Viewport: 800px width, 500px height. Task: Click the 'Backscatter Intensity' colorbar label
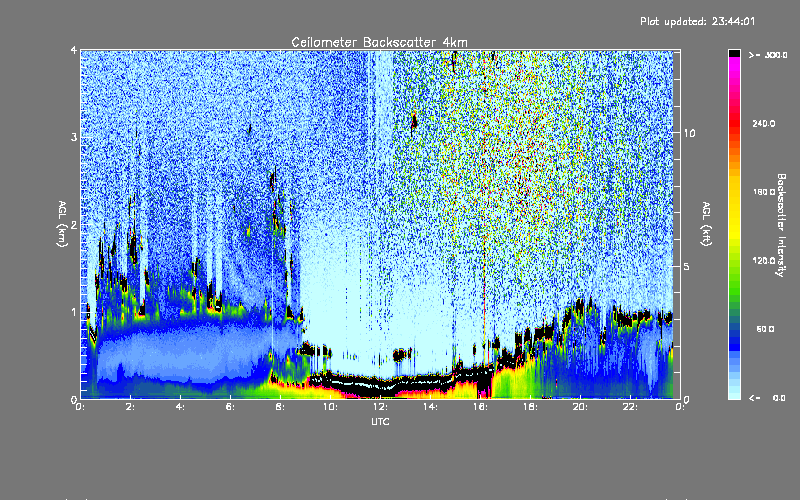click(781, 225)
